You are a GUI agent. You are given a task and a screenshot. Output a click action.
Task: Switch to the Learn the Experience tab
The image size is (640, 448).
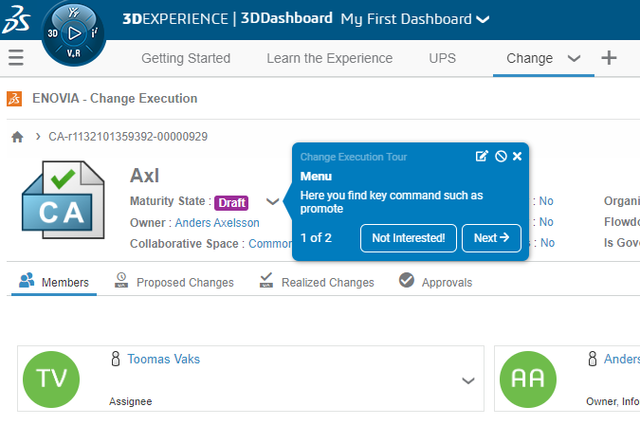coord(329,58)
